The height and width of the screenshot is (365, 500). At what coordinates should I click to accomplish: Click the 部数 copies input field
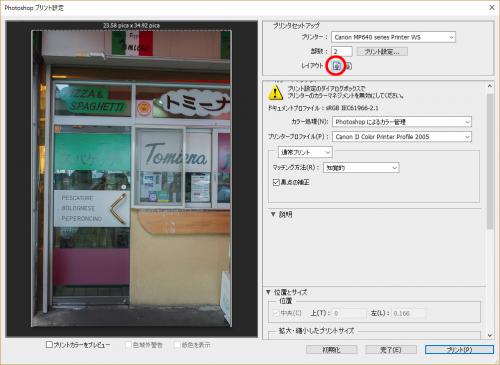coord(342,52)
